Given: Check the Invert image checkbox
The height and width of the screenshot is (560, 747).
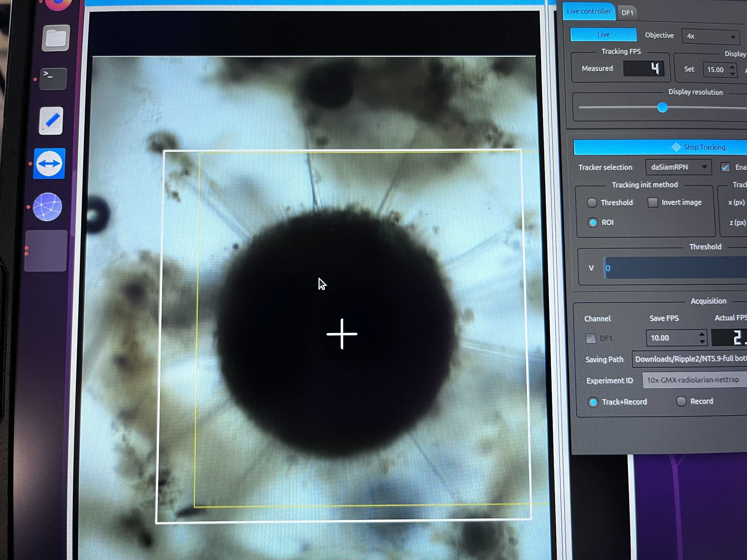Looking at the screenshot, I should [x=653, y=202].
